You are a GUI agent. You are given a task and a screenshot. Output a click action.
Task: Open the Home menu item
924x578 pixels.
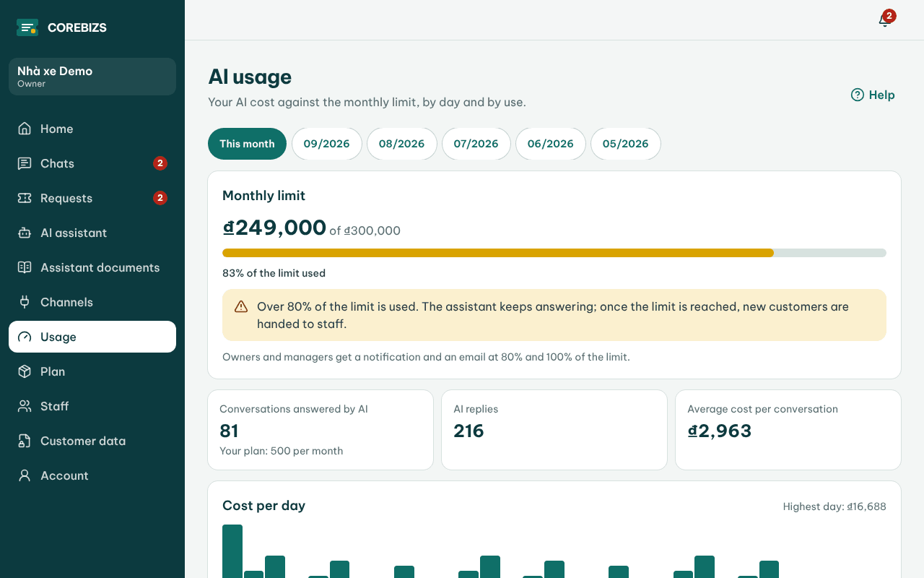click(92, 129)
